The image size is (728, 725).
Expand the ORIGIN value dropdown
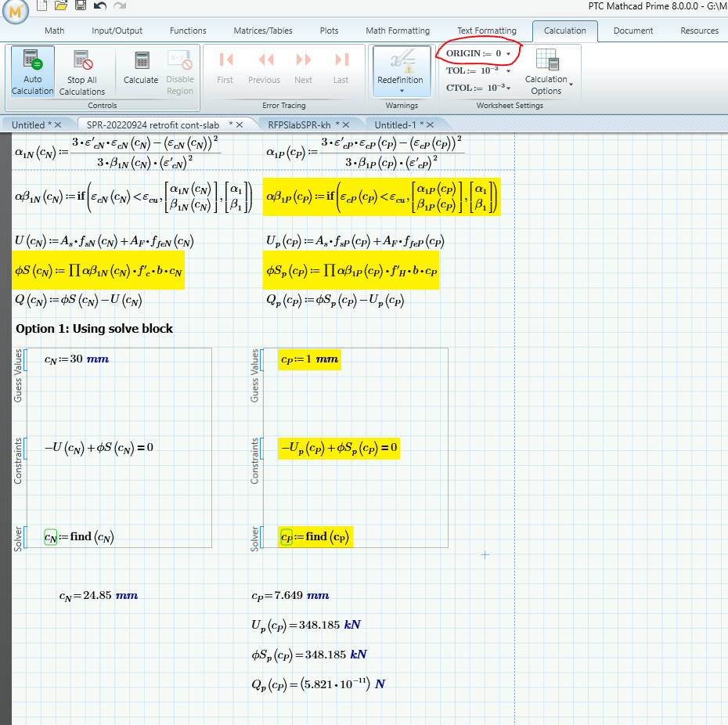tap(509, 54)
